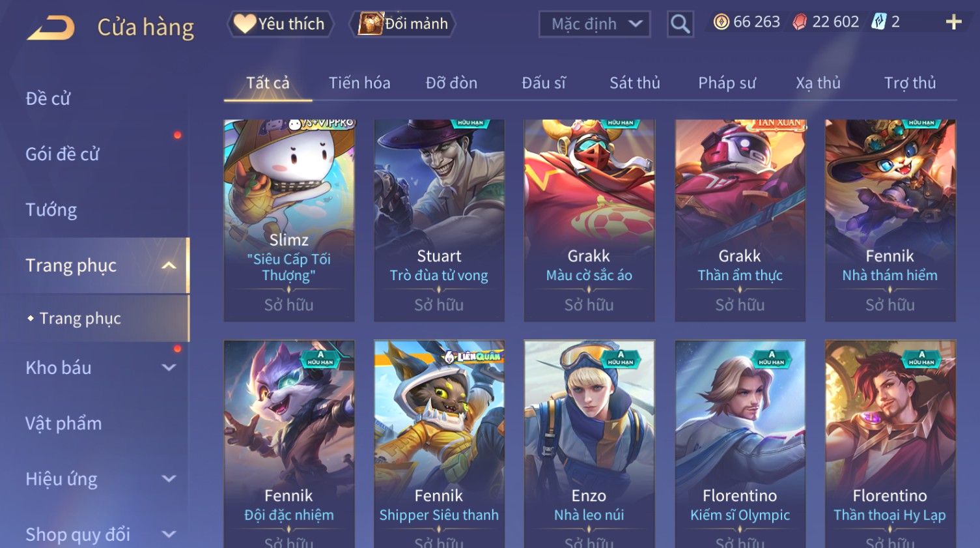This screenshot has width=980, height=548.
Task: Tap the plus icon to add currency
Action: pos(953,22)
